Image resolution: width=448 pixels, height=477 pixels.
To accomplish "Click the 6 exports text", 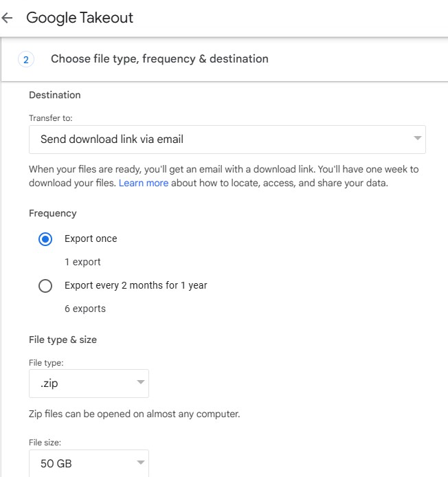I will click(x=85, y=309).
